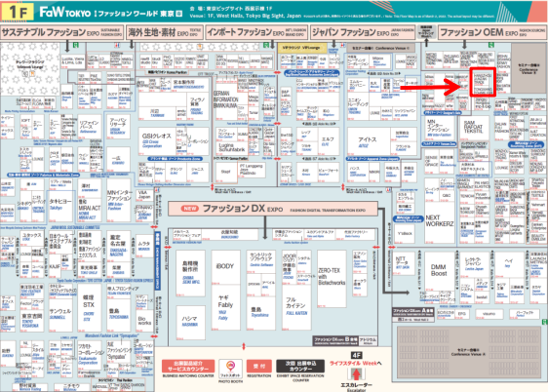
Task: Click the red NEW badge
Action: pos(190,209)
